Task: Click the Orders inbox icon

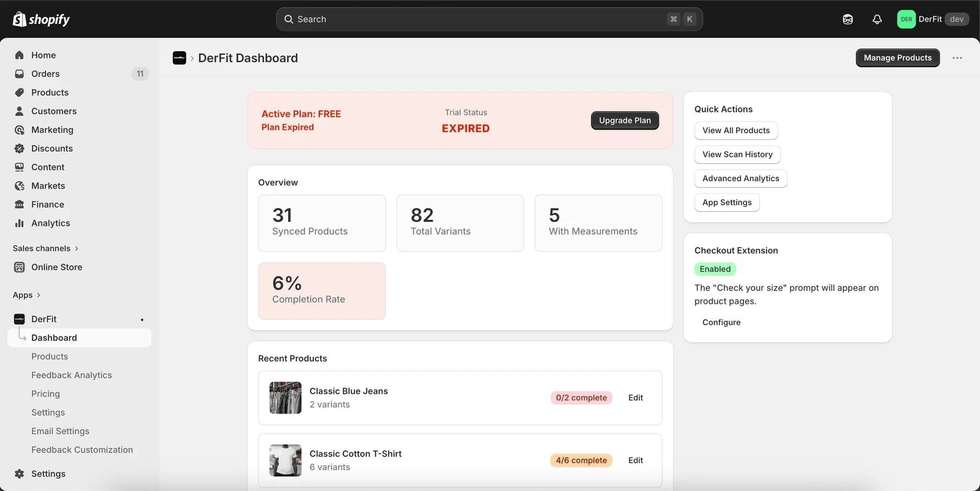Action: [19, 74]
